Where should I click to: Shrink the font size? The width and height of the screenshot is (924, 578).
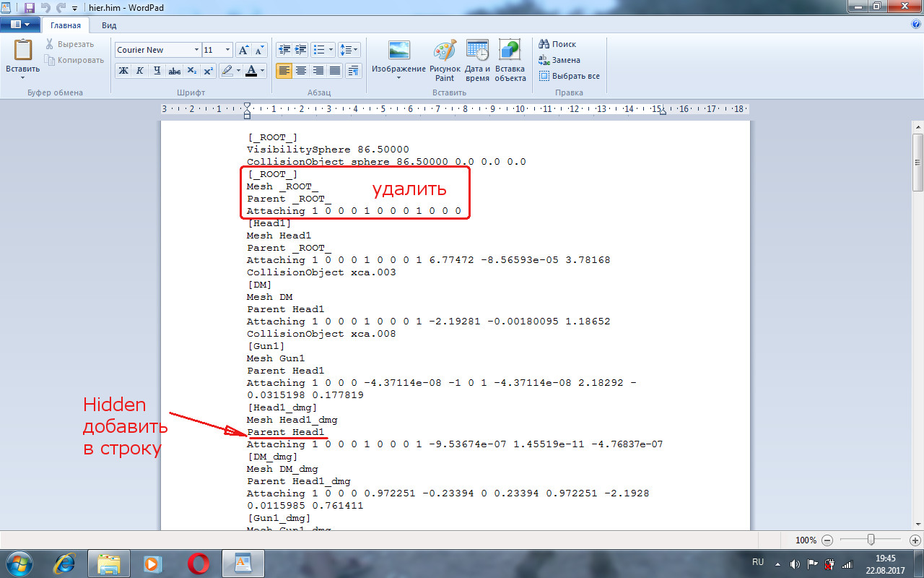tap(260, 50)
